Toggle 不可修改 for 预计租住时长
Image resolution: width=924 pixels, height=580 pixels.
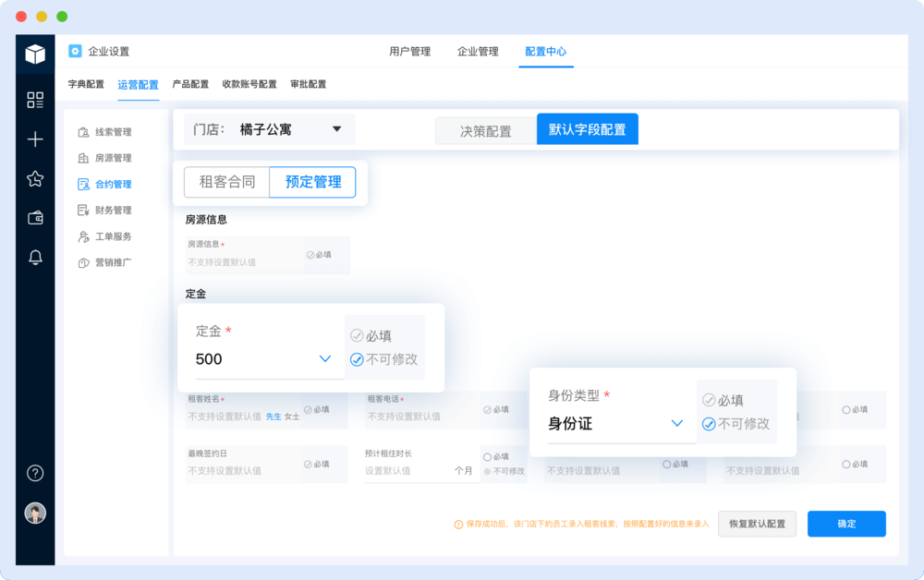(487, 471)
